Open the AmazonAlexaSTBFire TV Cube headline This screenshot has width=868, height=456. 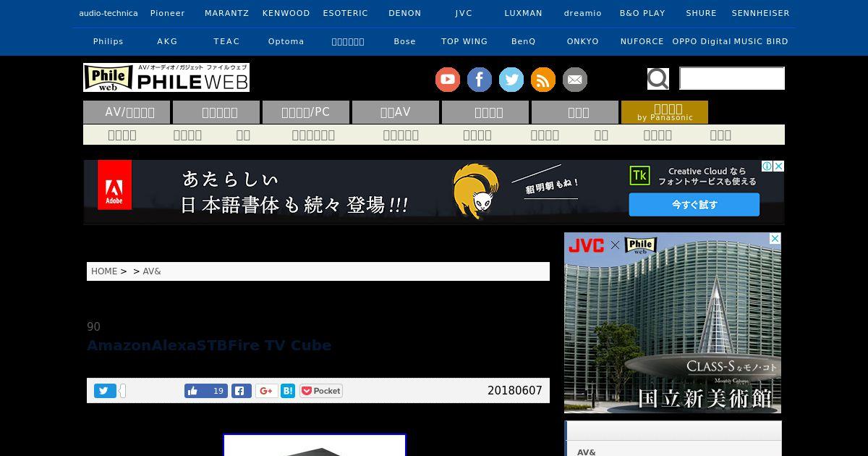pyautogui.click(x=209, y=345)
